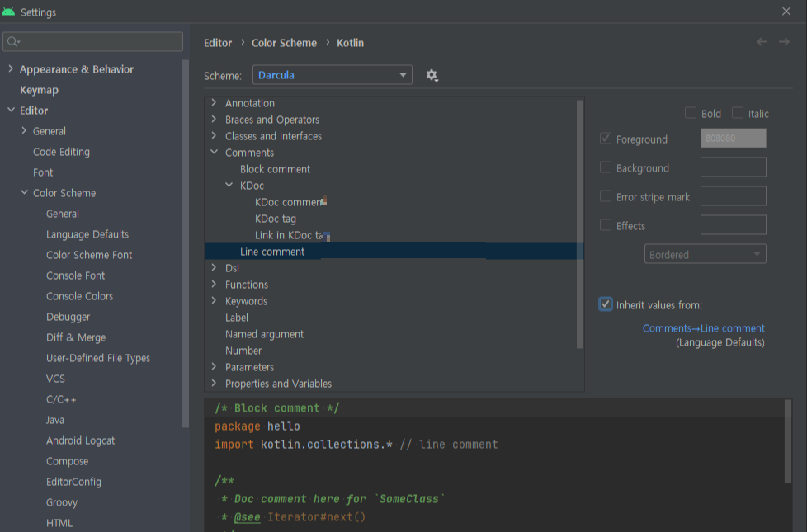Screen dimensions: 807x532
Task: Enable the Background checkbox
Action: 606,167
